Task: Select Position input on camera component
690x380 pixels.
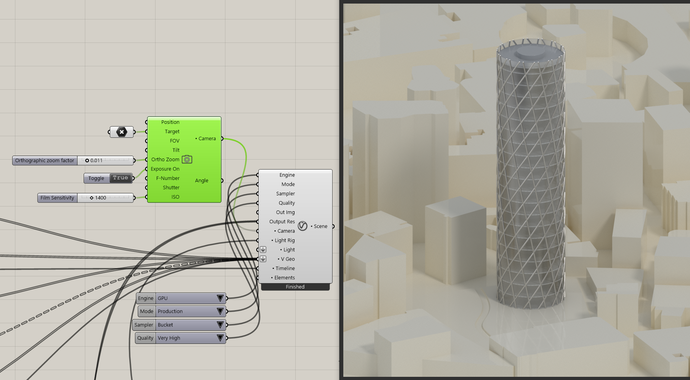Action: tap(170, 122)
